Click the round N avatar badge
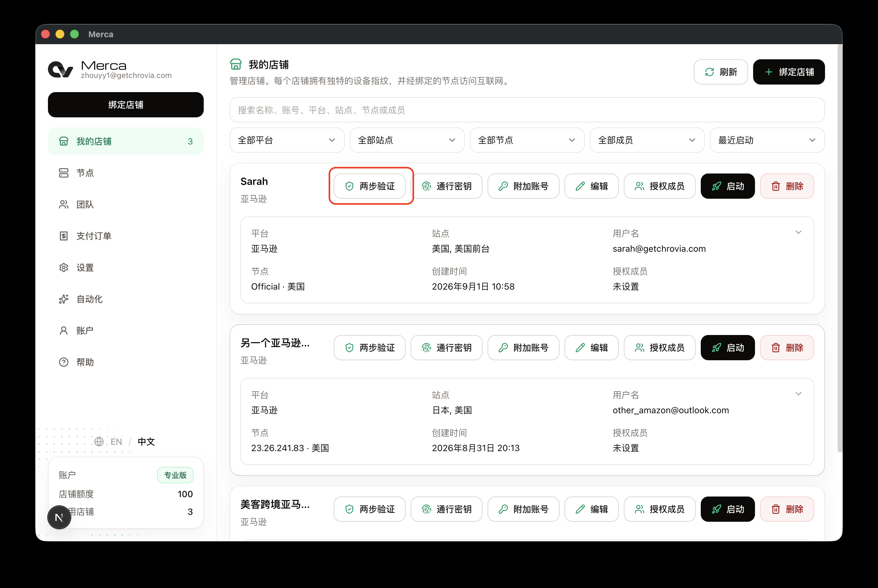 coord(59,517)
